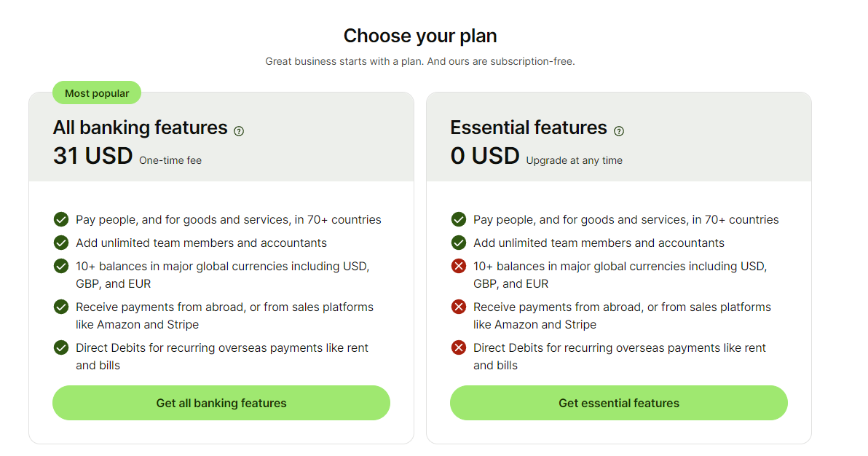Click green checkmark for team members in Essential plan

(459, 243)
